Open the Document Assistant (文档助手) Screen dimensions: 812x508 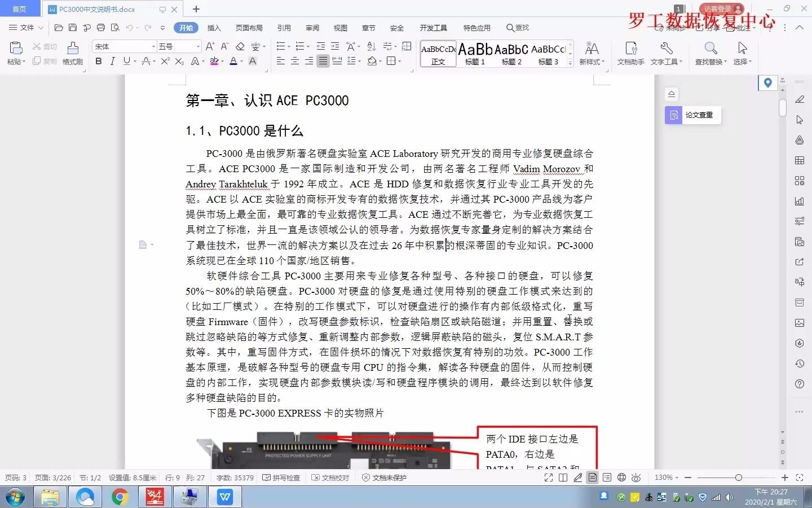630,54
